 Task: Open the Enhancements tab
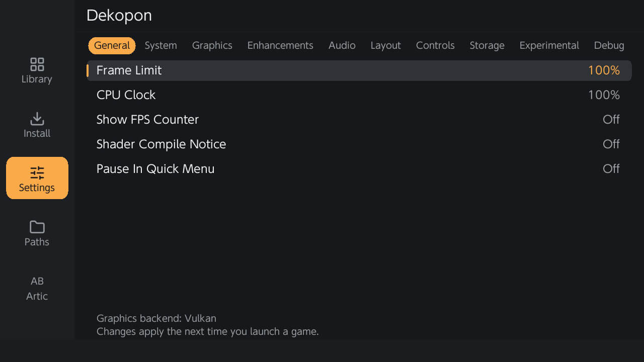(x=280, y=45)
